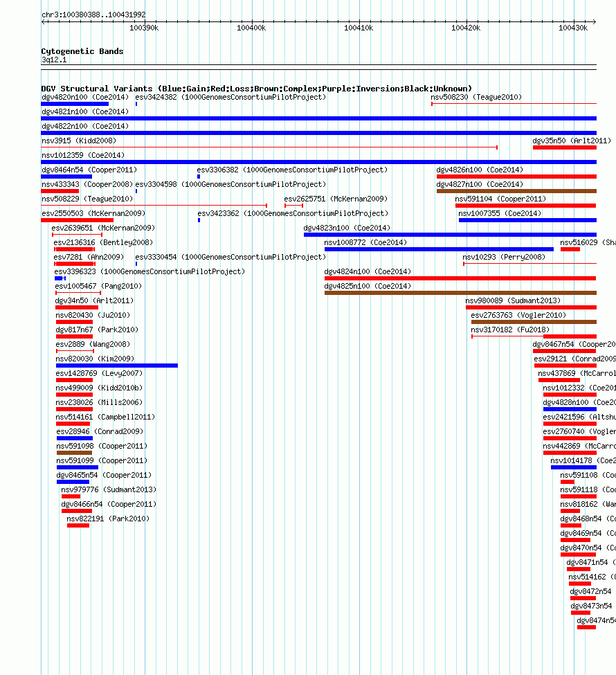The width and height of the screenshot is (616, 675).
Task: Select esv7281 (Ahn2009) label
Action: tap(88, 257)
